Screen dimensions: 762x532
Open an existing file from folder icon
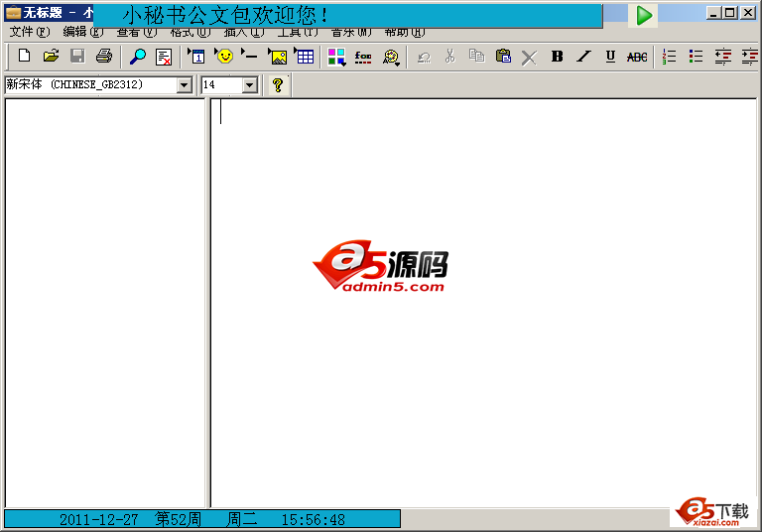coord(51,57)
